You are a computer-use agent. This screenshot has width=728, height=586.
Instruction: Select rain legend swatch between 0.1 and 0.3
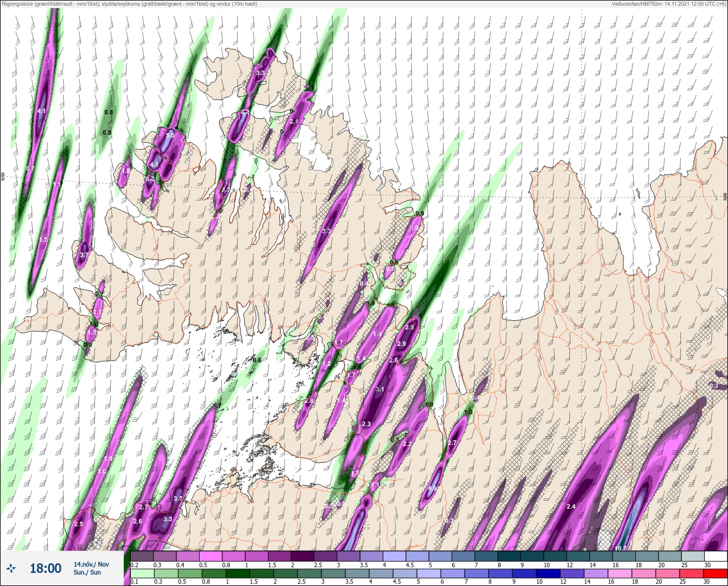click(142, 573)
